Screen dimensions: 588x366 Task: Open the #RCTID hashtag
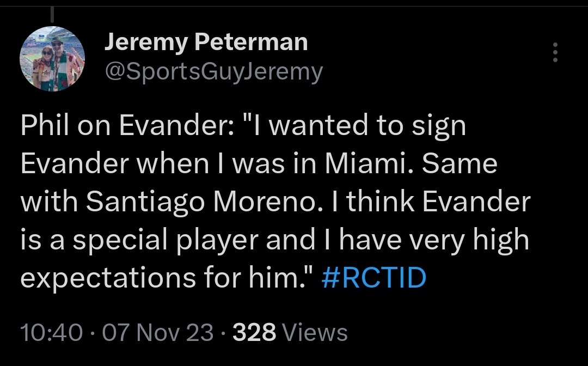pyautogui.click(x=373, y=277)
